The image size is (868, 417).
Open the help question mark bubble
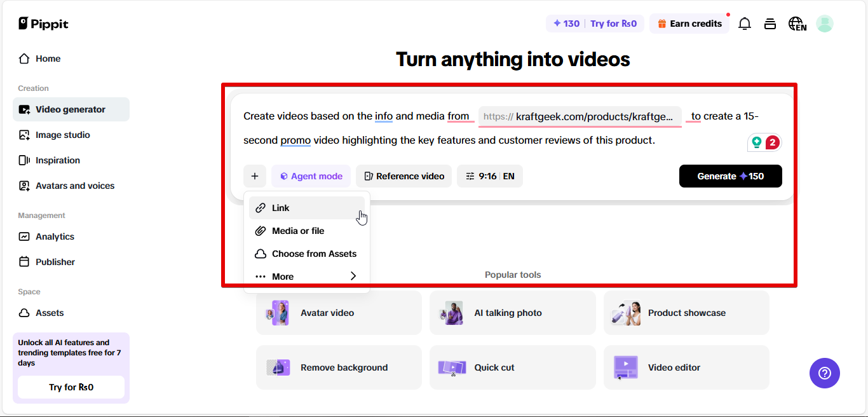pyautogui.click(x=824, y=373)
